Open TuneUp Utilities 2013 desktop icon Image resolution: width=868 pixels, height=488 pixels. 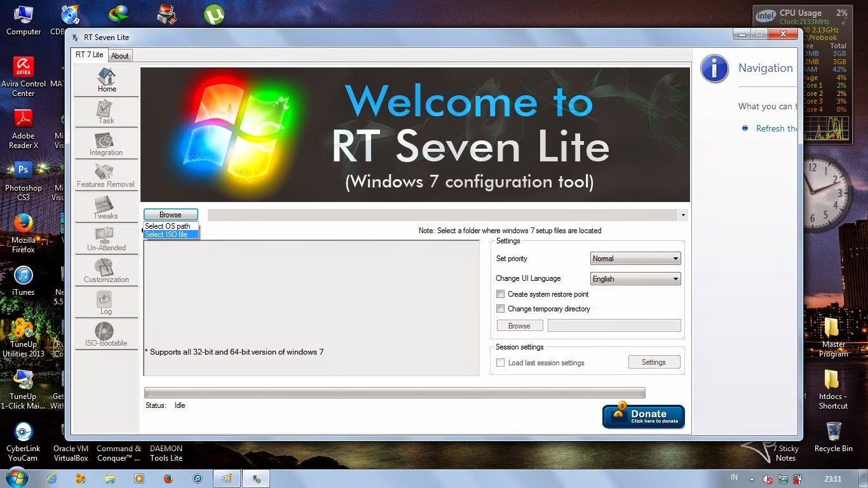coord(24,337)
